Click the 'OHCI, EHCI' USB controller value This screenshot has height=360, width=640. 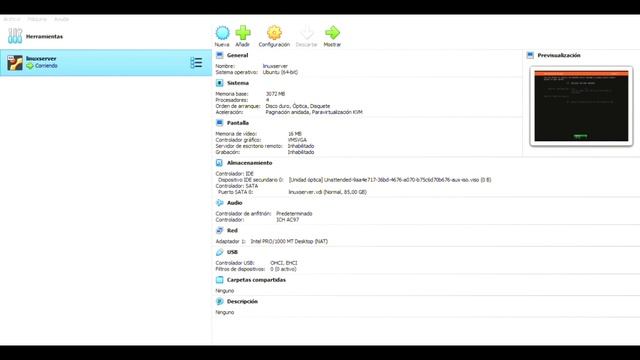tap(284, 263)
